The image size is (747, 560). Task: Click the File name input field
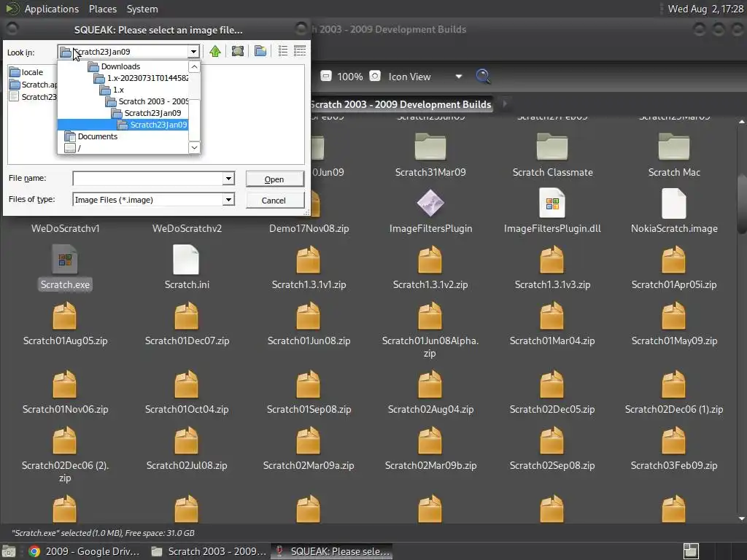tap(147, 179)
